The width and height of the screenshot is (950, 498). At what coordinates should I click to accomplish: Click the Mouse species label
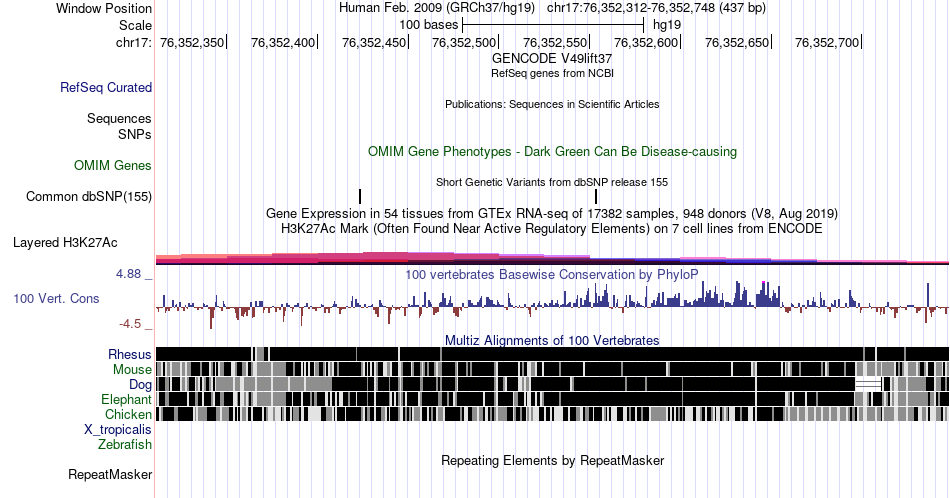132,370
